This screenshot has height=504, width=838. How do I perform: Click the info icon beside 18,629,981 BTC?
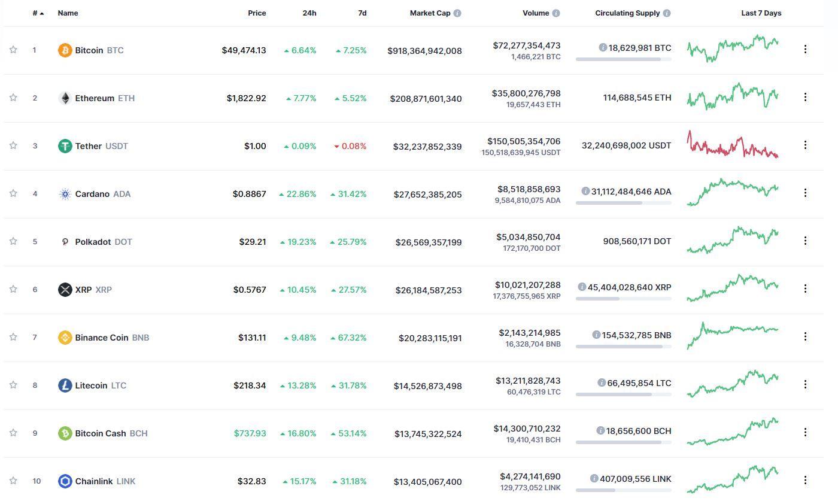tap(603, 48)
